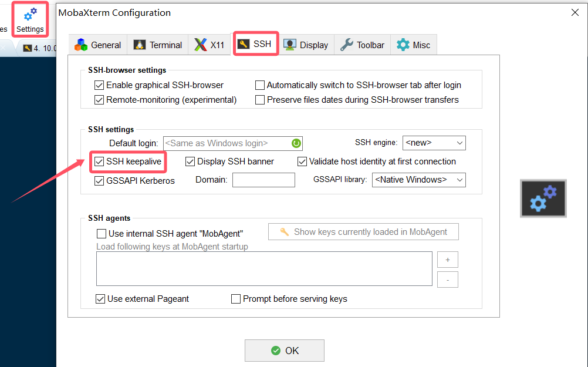588x367 pixels.
Task: Toggle Validate host identity at first connection
Action: 302,161
